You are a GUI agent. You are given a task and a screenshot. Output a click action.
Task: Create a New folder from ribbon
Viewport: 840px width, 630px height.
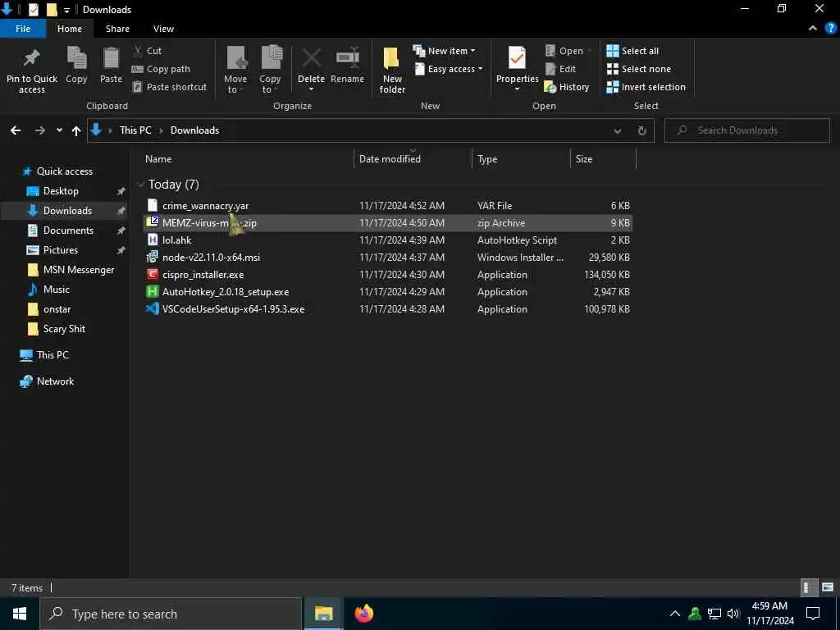coord(392,70)
